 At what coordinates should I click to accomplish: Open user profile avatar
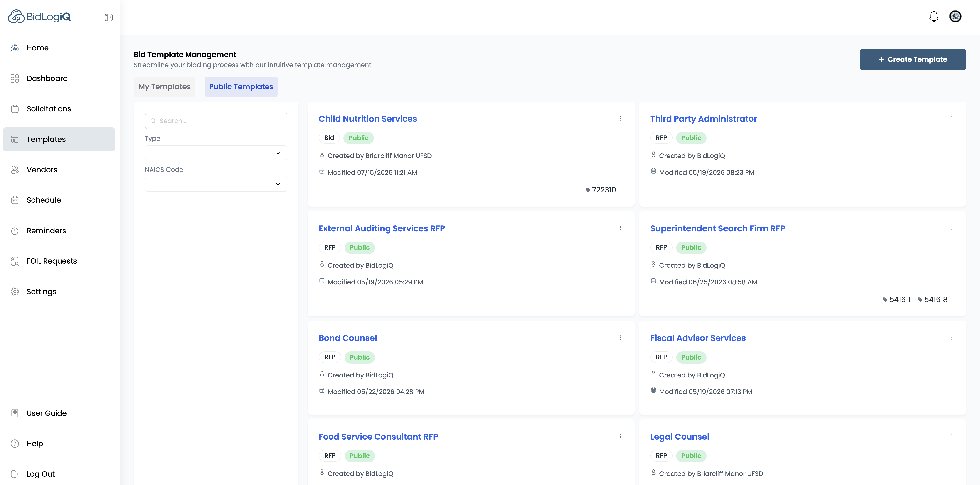click(x=955, y=16)
